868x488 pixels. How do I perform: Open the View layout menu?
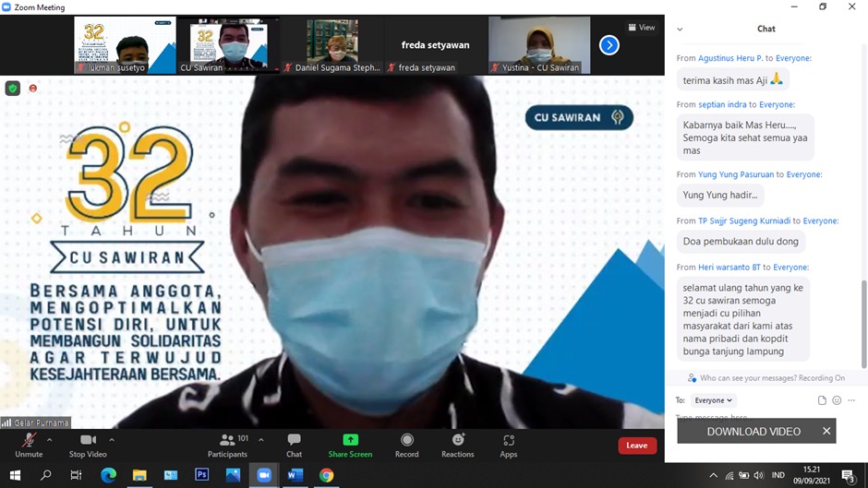pyautogui.click(x=642, y=27)
